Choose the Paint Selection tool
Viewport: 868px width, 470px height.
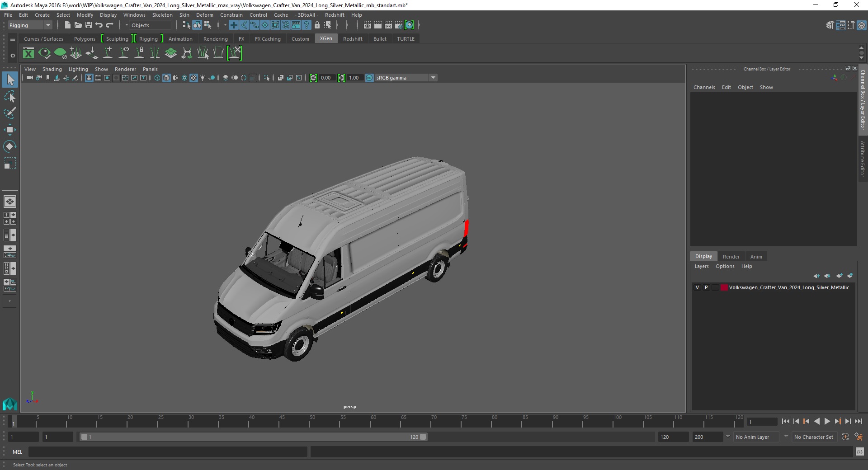coord(10,113)
